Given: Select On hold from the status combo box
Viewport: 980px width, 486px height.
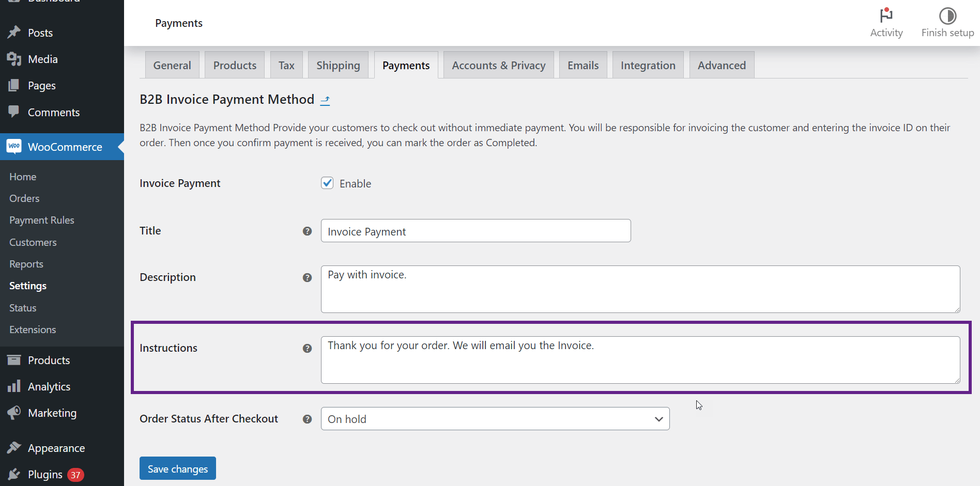Looking at the screenshot, I should point(494,419).
